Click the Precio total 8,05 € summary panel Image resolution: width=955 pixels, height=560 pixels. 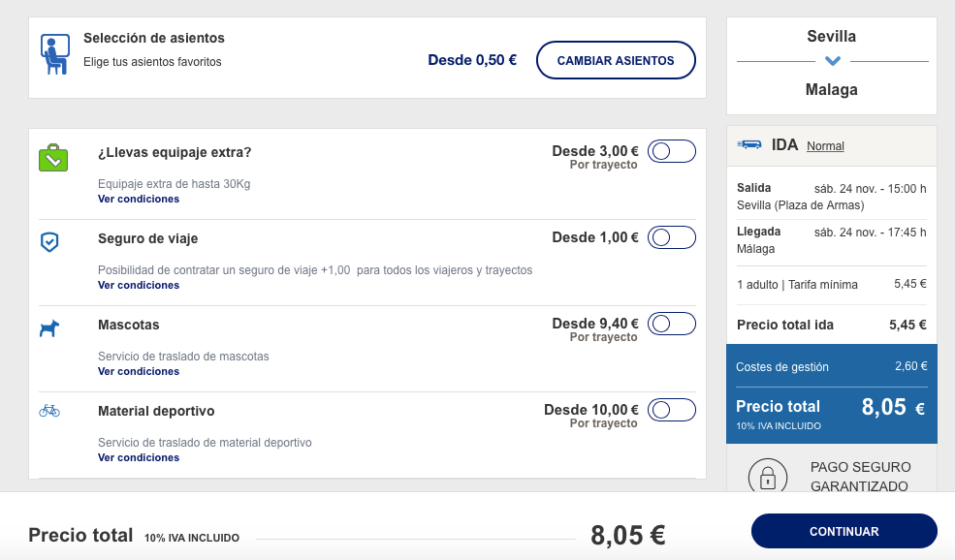point(831,415)
